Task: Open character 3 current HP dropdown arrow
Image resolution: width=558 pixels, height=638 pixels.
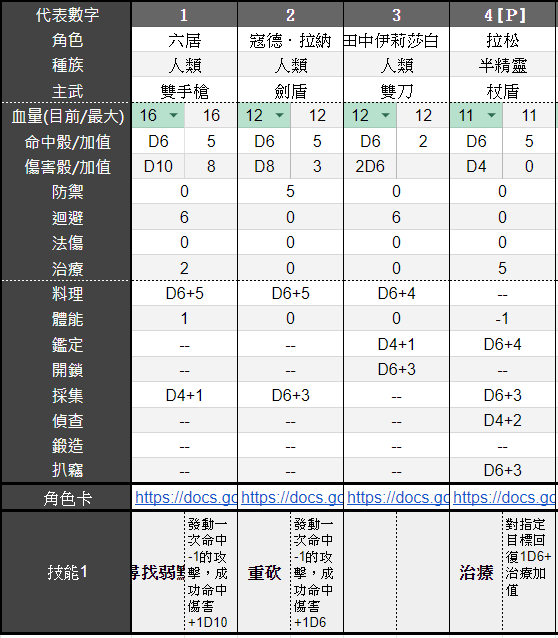Action: point(385,116)
